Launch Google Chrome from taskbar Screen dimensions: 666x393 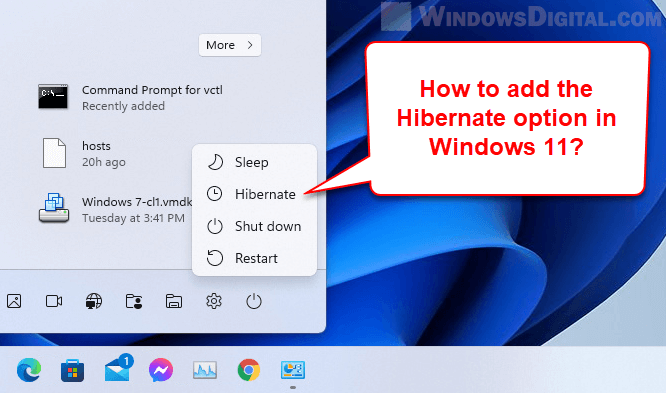249,370
